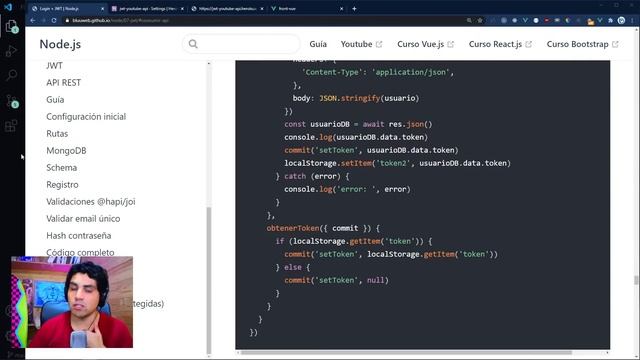Bookmark this page with the star icon
Screen dimensions: 640x360
480,20
